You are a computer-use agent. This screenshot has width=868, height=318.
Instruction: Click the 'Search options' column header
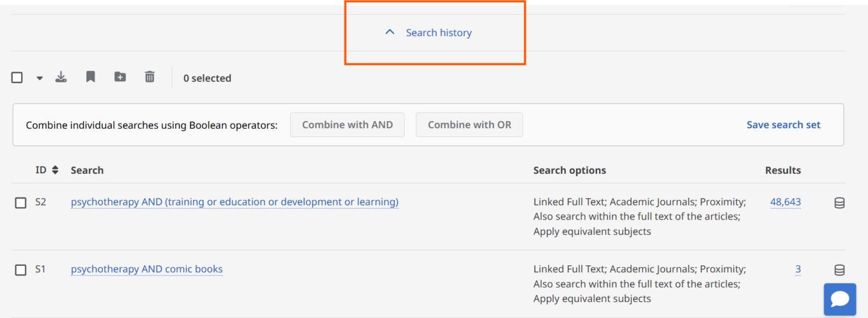coord(570,170)
